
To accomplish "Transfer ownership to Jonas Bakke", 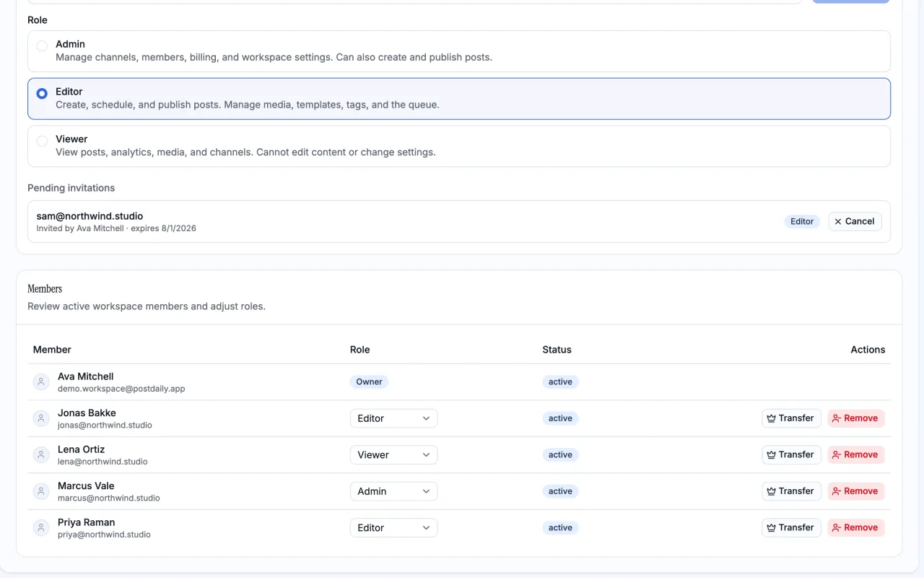I will coord(791,418).
